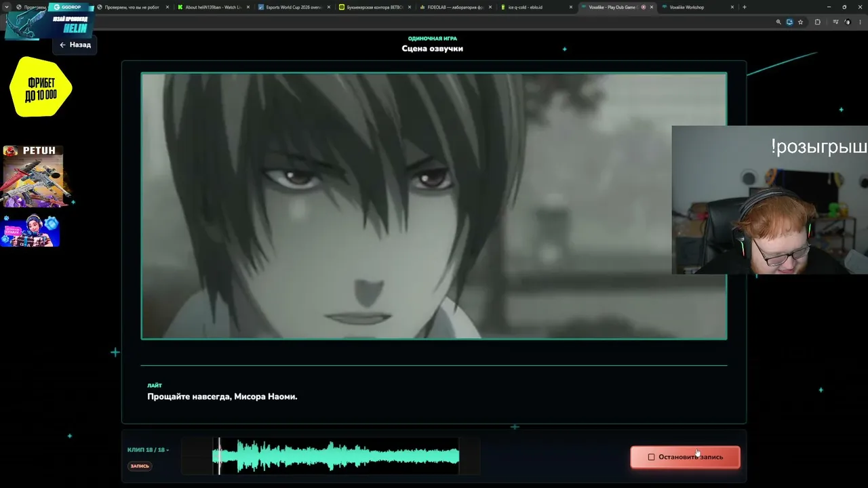
Task: Click the Сцена озвучки heading
Action: [432, 49]
